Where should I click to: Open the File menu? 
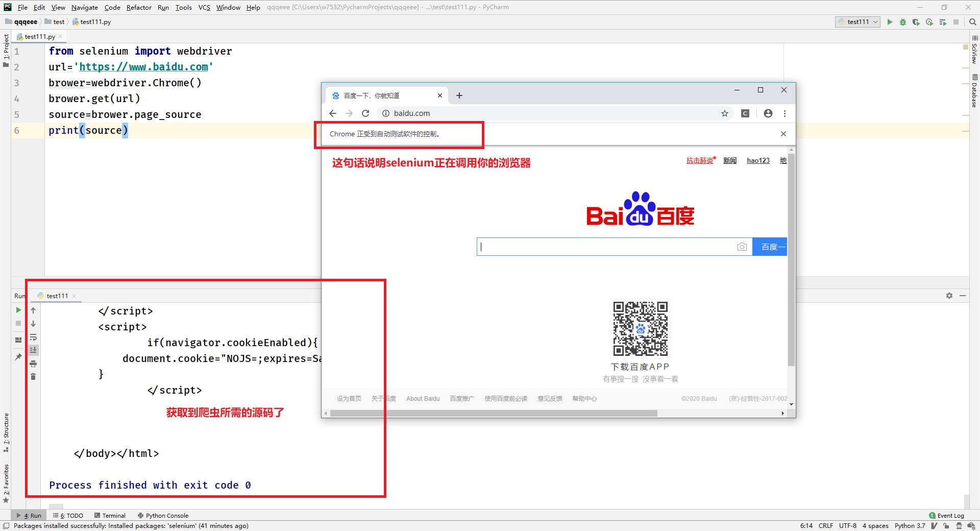tap(22, 7)
